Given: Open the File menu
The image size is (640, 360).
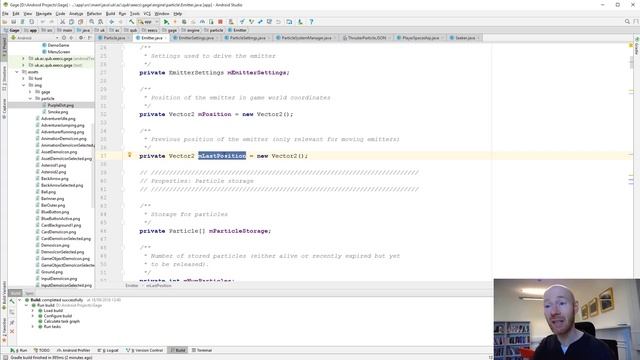Looking at the screenshot, I should [5, 13].
